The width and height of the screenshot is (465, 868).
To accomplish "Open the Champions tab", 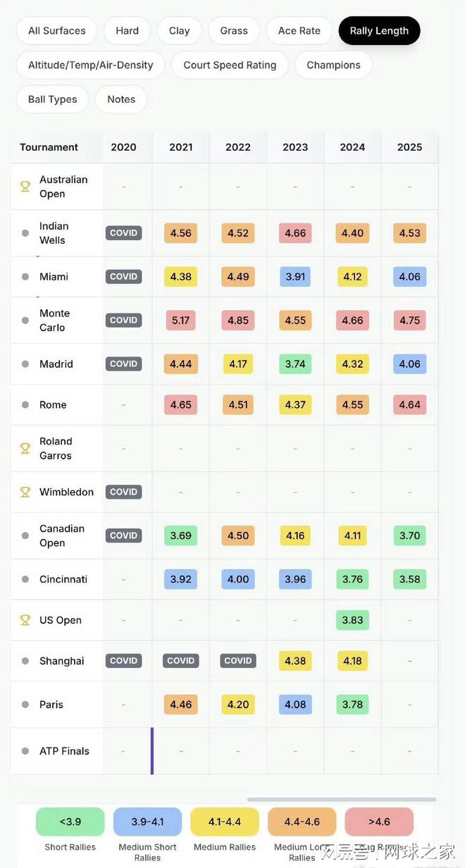I will pyautogui.click(x=333, y=65).
